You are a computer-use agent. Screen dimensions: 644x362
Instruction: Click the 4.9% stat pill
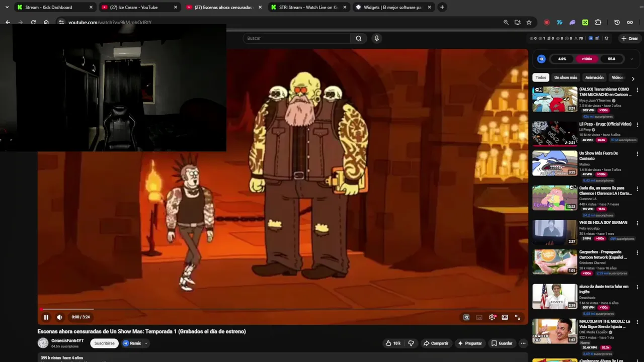(562, 59)
